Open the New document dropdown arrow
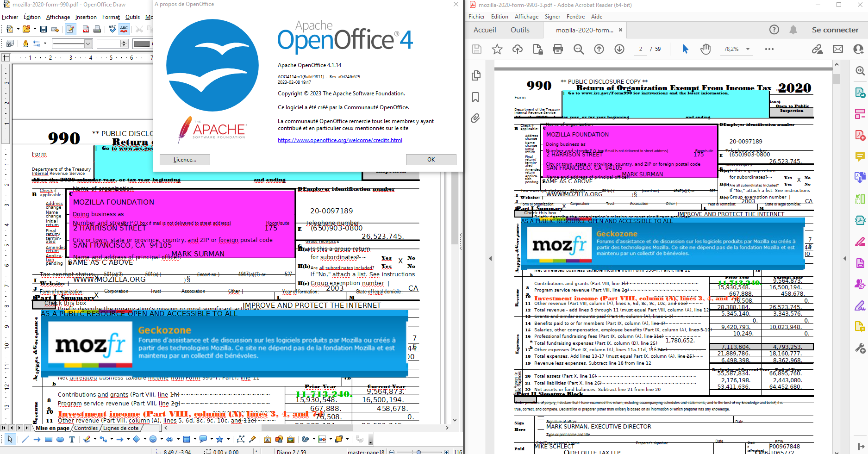This screenshot has height=454, width=868. (18, 29)
